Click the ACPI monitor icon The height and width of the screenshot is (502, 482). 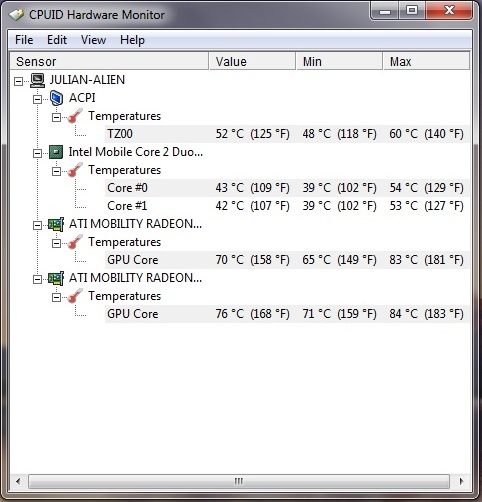click(x=56, y=98)
